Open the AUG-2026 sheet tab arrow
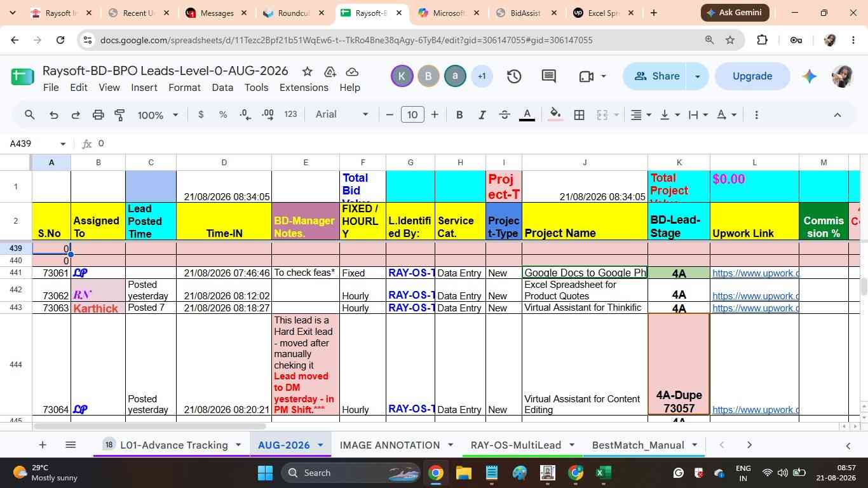Screen dimensions: 868x488 pos(320,445)
